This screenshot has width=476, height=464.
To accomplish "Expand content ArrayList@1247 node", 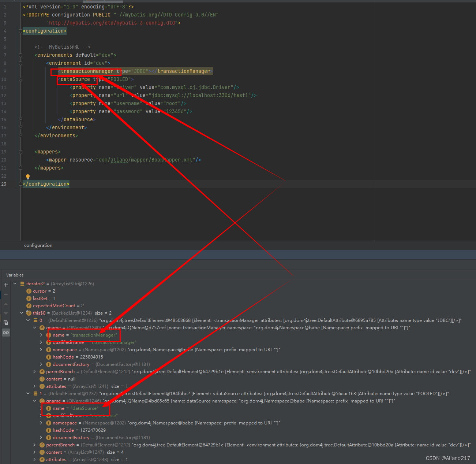I will [x=35, y=452].
